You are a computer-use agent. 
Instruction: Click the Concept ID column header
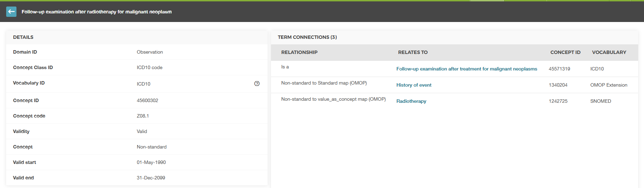click(x=565, y=52)
